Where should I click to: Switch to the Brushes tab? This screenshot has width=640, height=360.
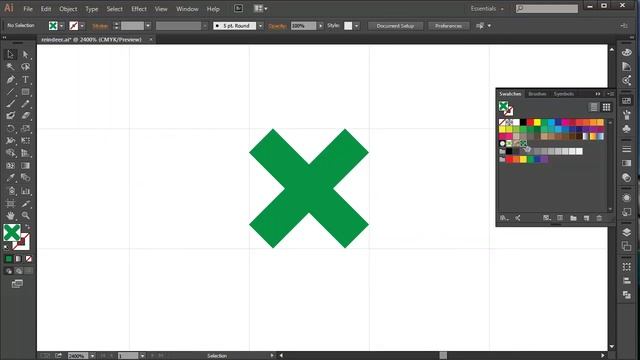click(x=537, y=94)
